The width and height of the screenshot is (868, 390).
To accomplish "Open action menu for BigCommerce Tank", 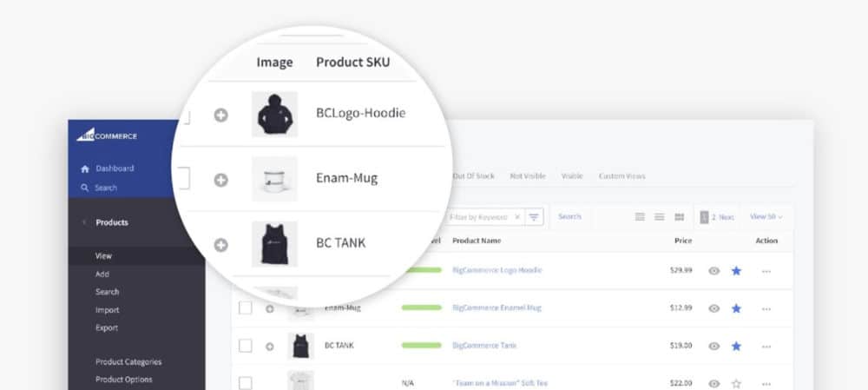I will (x=766, y=347).
